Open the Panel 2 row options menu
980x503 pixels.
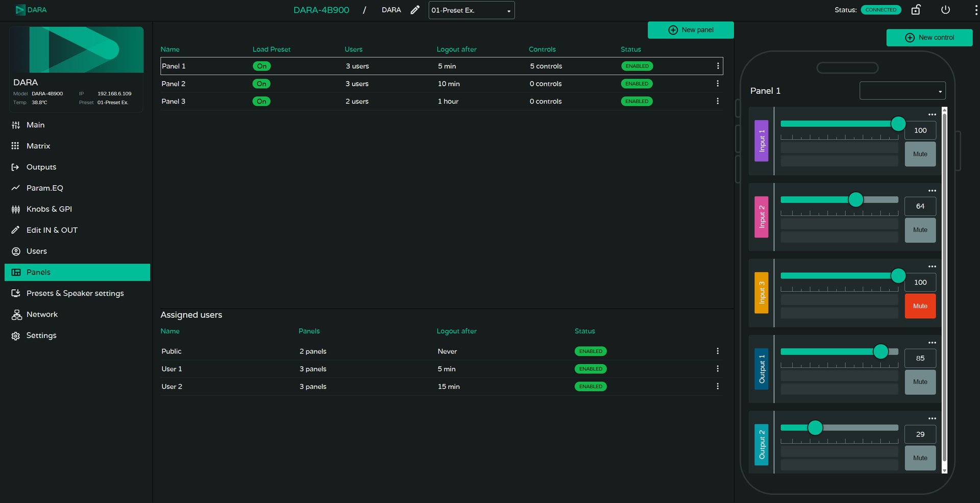[718, 84]
